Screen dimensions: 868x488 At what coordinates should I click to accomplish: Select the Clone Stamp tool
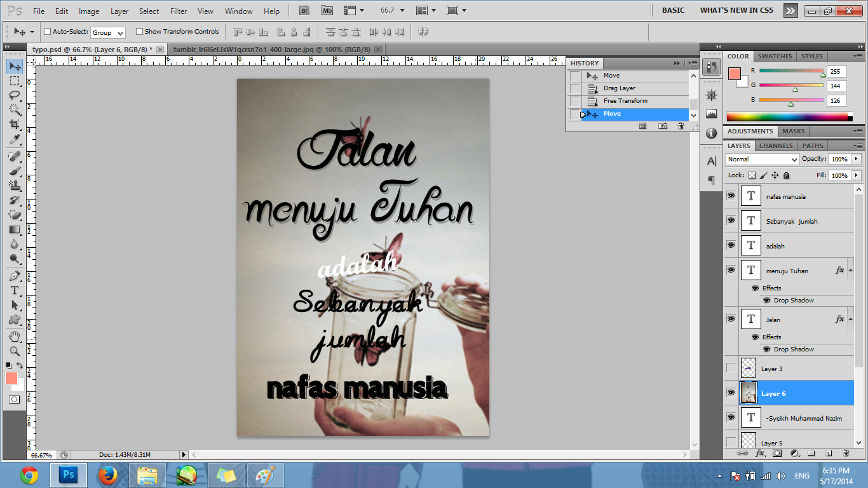(x=15, y=186)
